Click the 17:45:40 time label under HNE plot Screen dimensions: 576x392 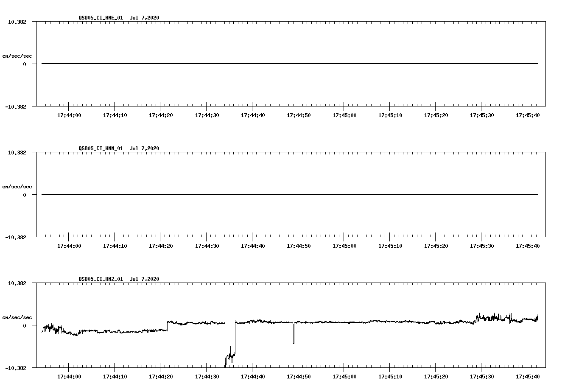coord(528,115)
